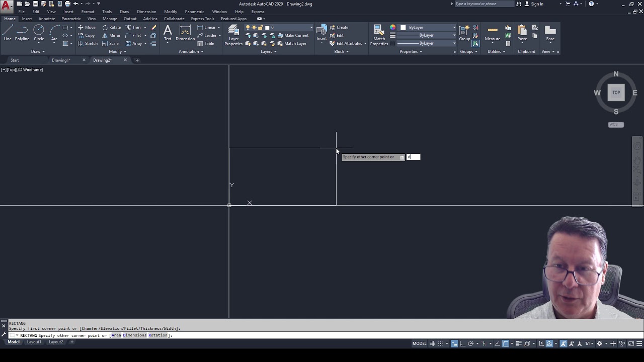The image size is (644, 362).
Task: Expand the Modify panel
Action: tap(118, 51)
